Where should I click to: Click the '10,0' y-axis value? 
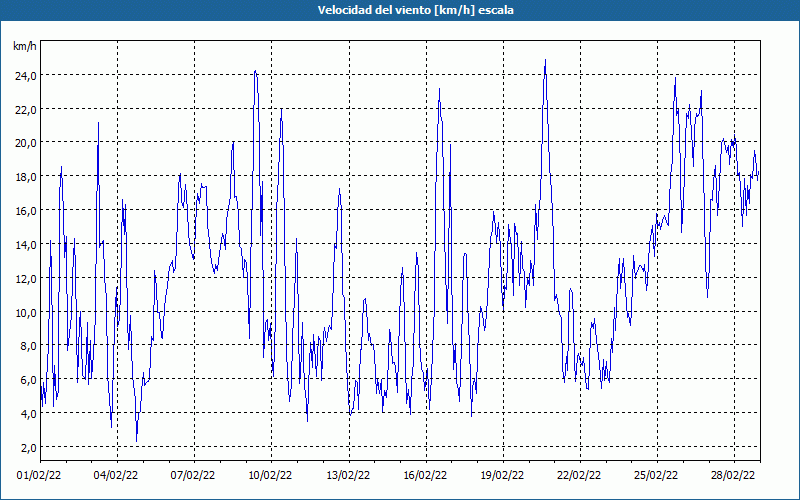(26, 312)
